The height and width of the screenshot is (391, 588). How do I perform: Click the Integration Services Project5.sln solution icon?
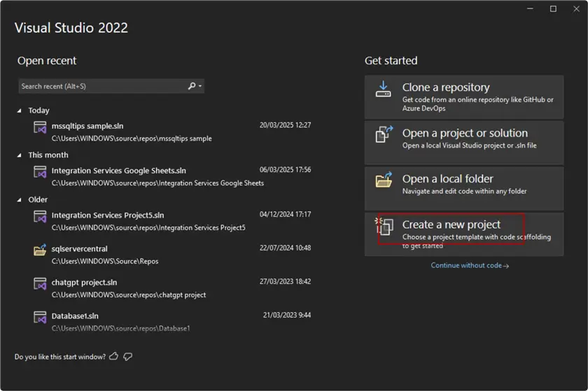click(40, 217)
